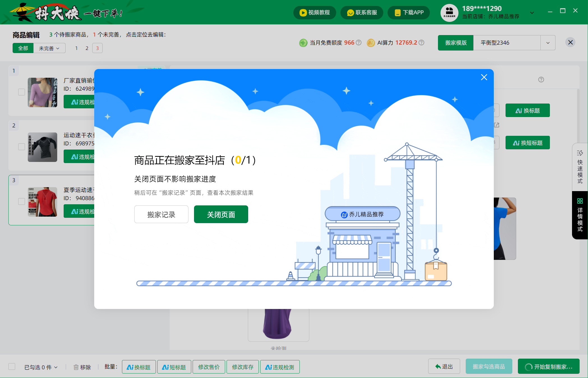Image resolution: width=588 pixels, height=378 pixels.
Task: Run Ai违规检 on product 2
Action: [x=79, y=157]
